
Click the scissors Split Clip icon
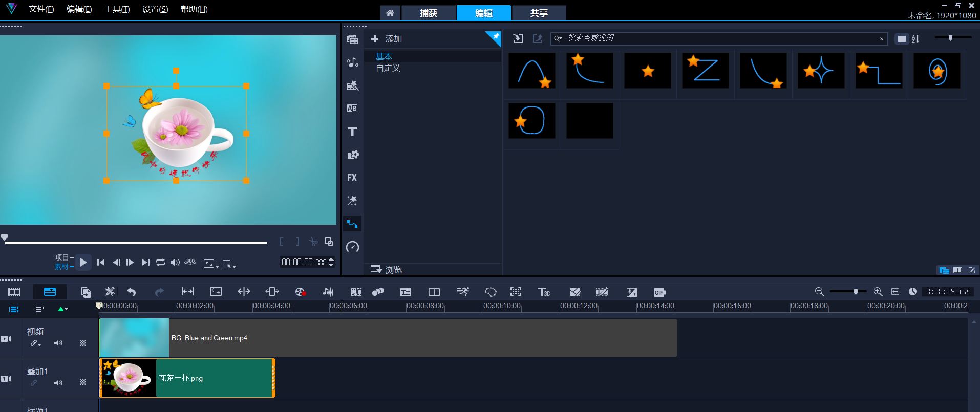[x=313, y=242]
